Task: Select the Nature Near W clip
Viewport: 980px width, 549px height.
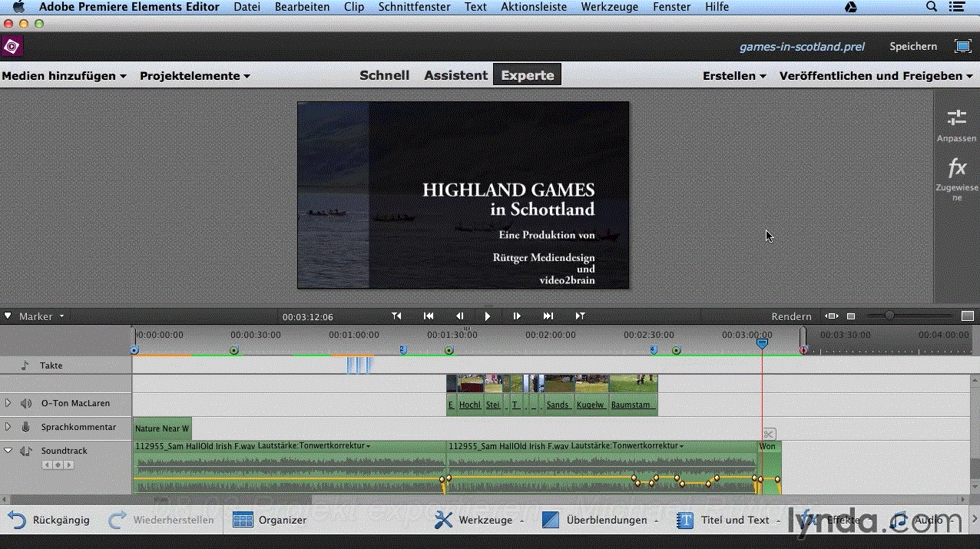Action: click(x=162, y=428)
